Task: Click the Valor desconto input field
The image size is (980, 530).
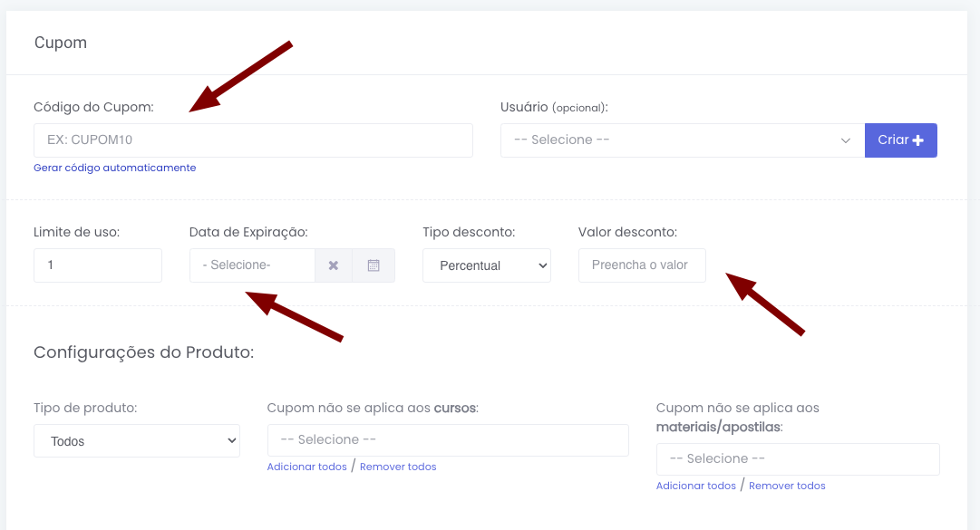Action: 642,265
